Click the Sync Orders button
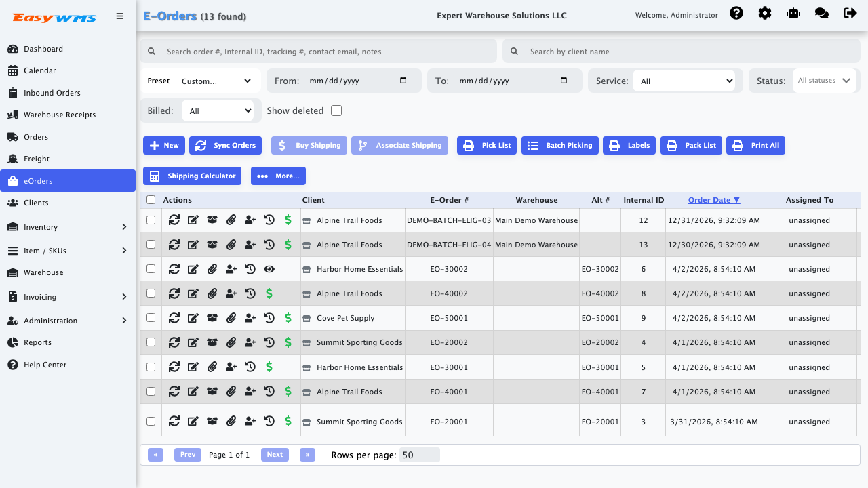The width and height of the screenshot is (868, 488). [x=225, y=145]
